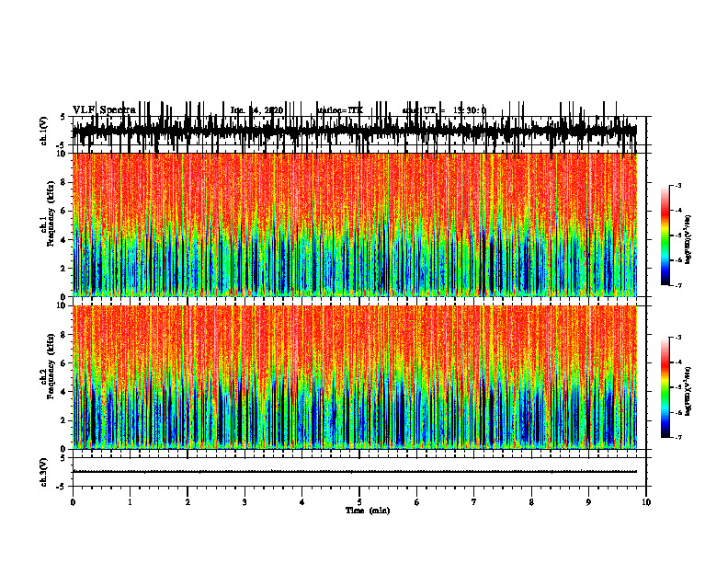Click the "6" kHz tick on ch.1 axis
This screenshot has height=563, width=728.
click(64, 211)
